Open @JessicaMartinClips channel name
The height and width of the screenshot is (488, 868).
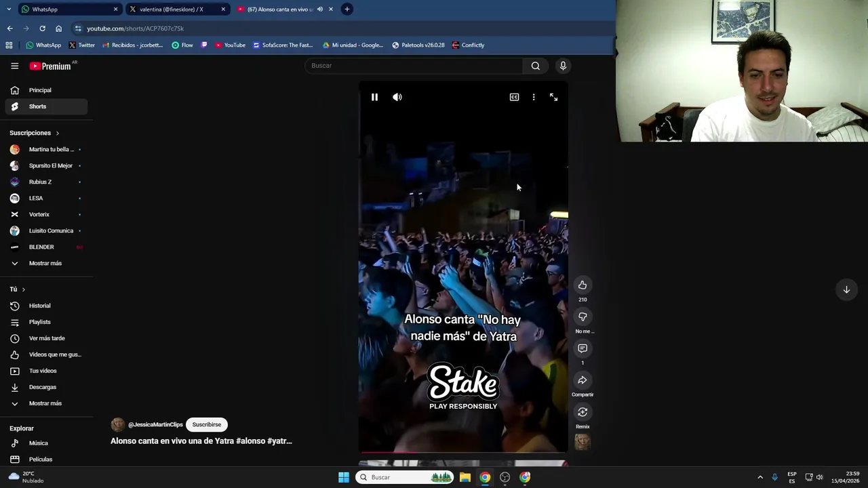click(x=155, y=424)
